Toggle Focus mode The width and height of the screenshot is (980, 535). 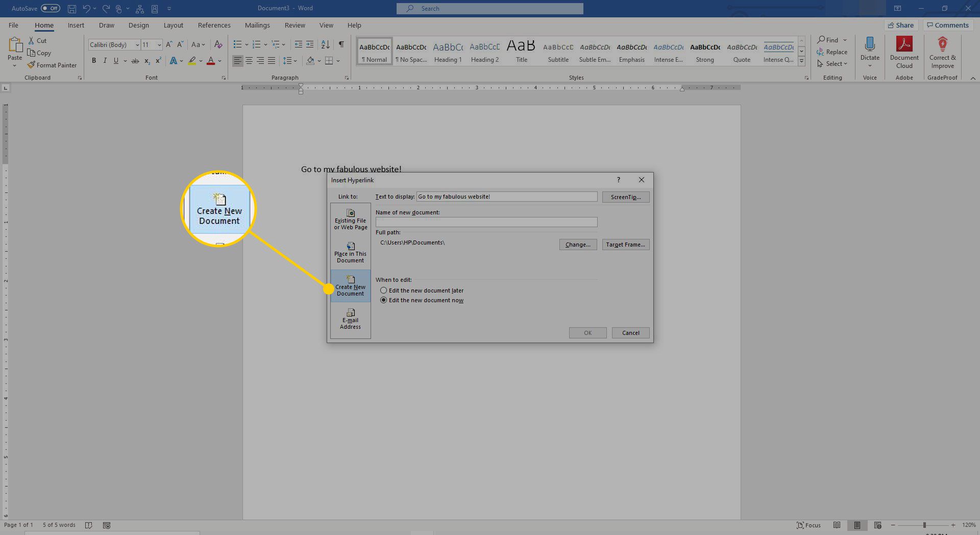pyautogui.click(x=808, y=525)
